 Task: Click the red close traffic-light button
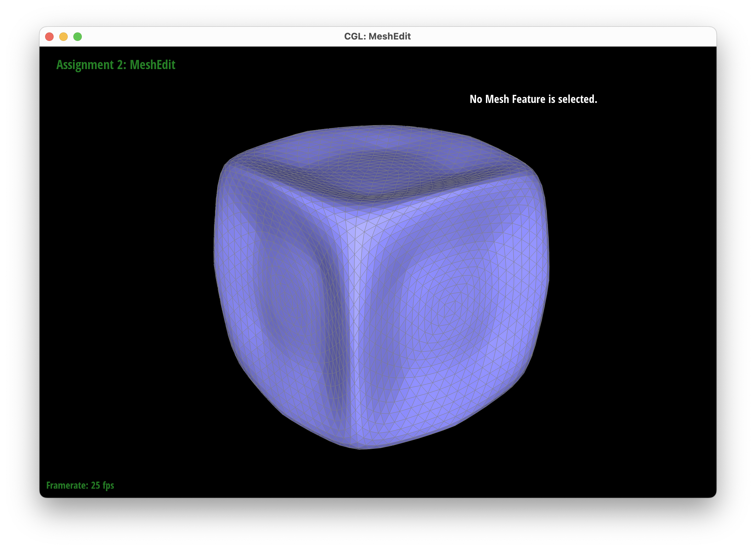pyautogui.click(x=50, y=36)
